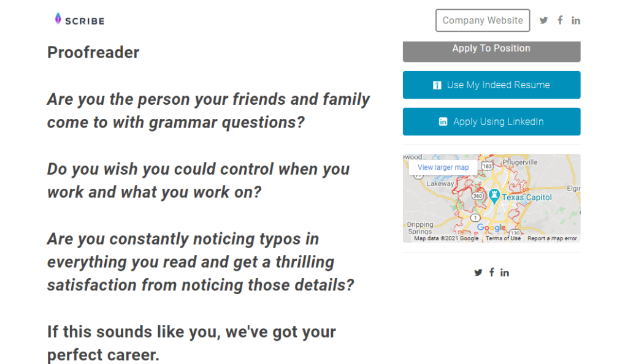Share via the Twitter icon below the map
The width and height of the screenshot is (628, 364).
[x=478, y=273]
